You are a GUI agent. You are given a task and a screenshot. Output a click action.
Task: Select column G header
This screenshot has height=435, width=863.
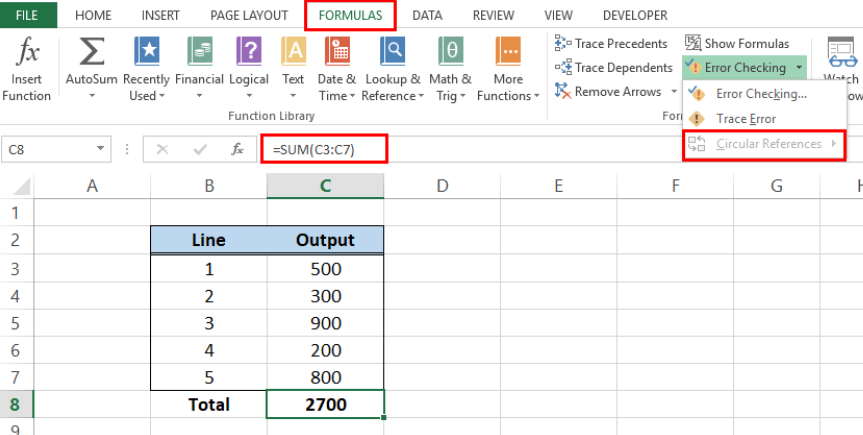(x=777, y=186)
